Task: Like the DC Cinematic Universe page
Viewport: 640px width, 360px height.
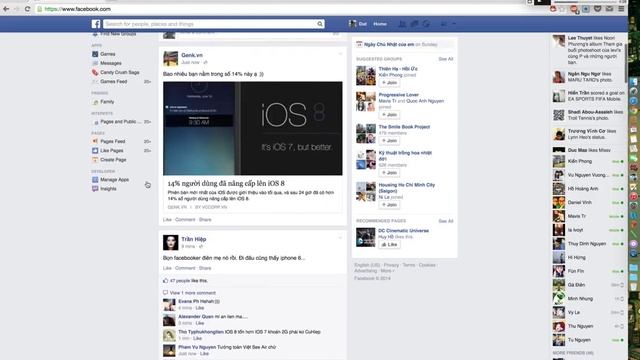Action: click(x=389, y=244)
